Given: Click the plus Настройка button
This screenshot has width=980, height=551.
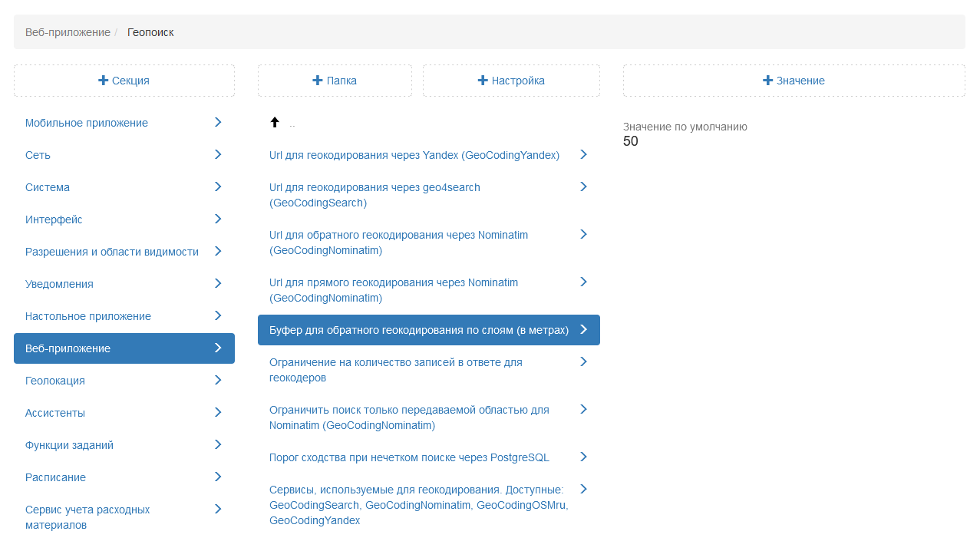Looking at the screenshot, I should [x=511, y=81].
